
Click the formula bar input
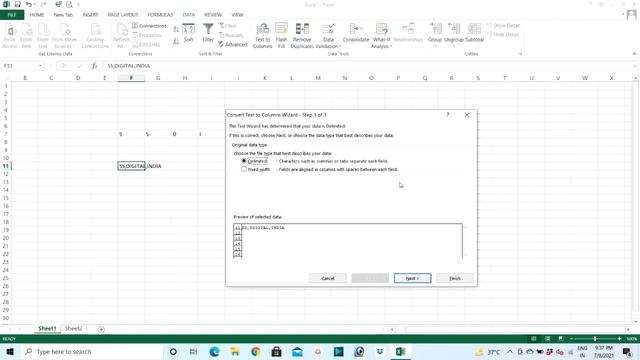tap(367, 66)
